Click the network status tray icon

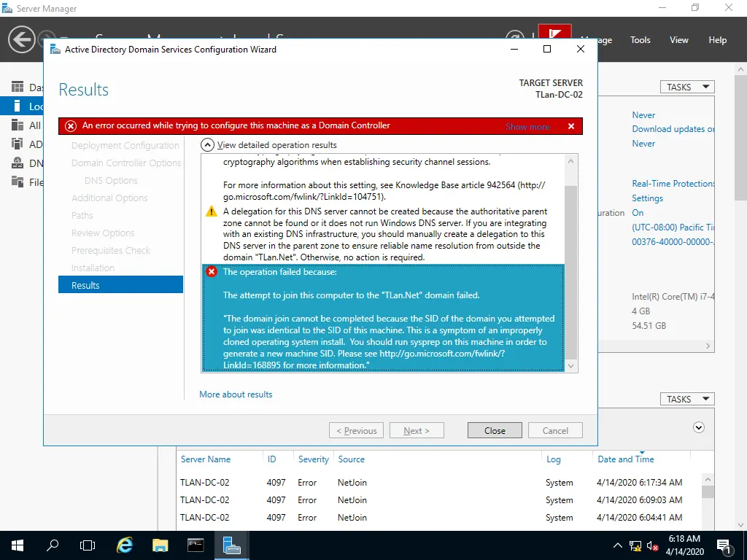635,546
